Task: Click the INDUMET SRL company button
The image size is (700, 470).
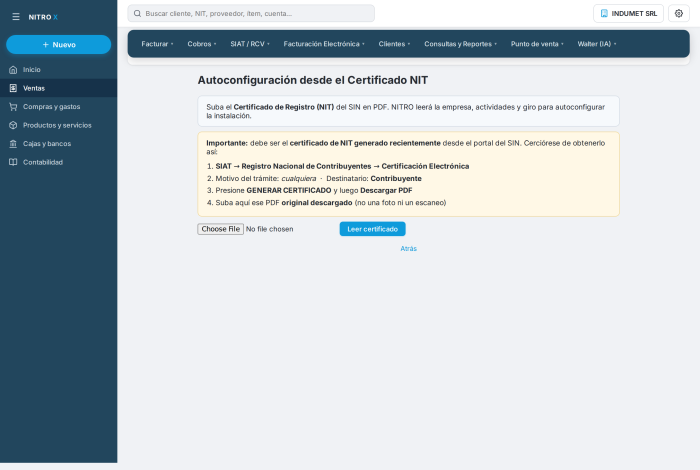Action: pos(628,13)
